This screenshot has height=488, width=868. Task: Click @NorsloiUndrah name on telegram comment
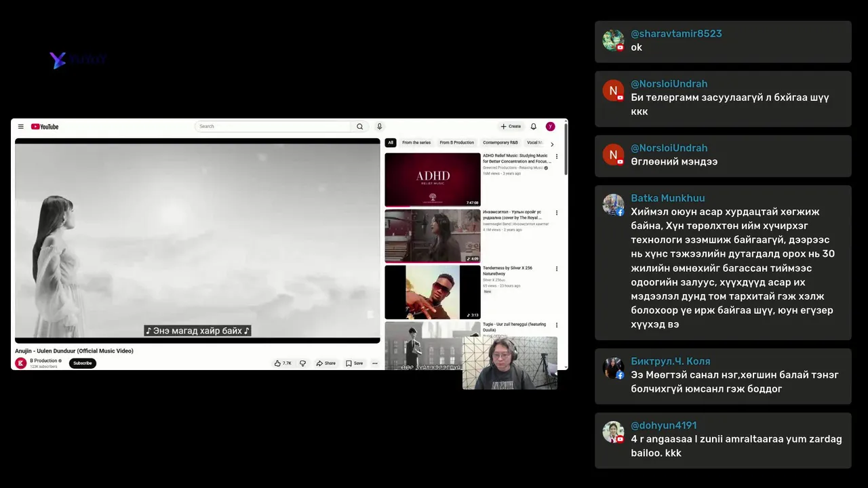[669, 84]
